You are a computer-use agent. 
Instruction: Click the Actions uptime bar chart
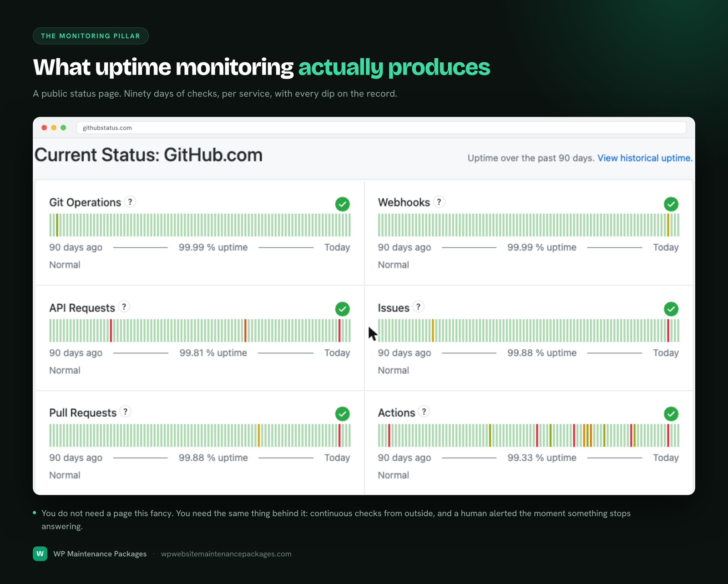tap(529, 435)
